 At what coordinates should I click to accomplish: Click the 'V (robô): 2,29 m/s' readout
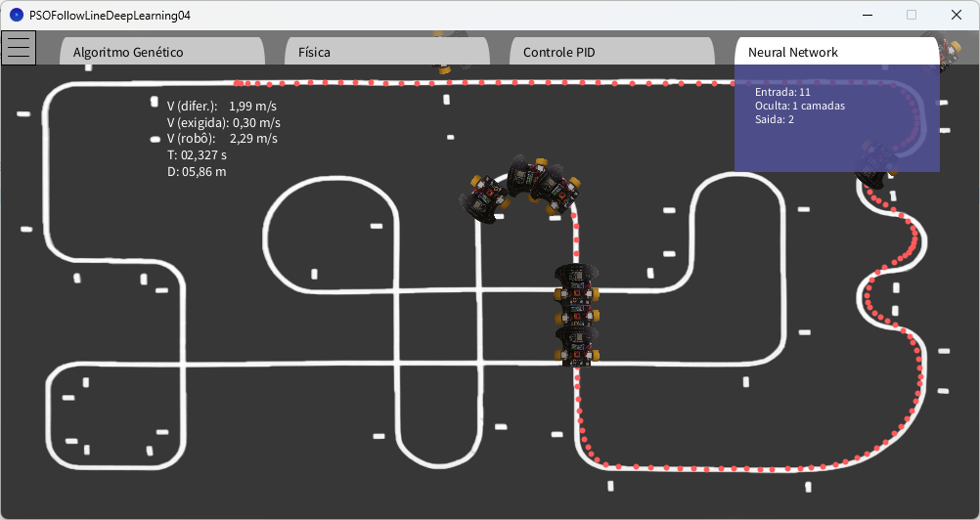pyautogui.click(x=222, y=139)
